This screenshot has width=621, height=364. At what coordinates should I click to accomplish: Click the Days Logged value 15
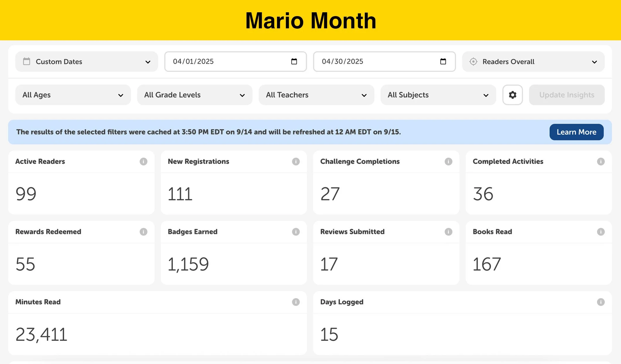pyautogui.click(x=329, y=334)
